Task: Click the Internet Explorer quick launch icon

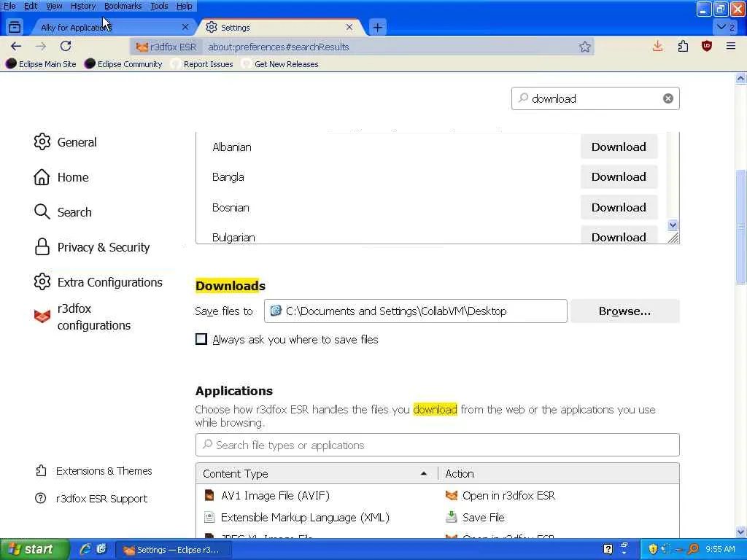Action: tap(85, 549)
